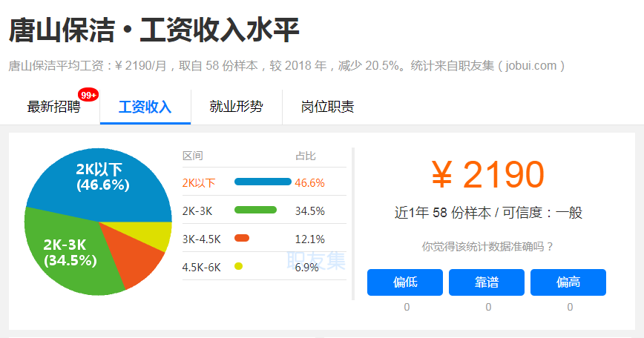Click the orange 3K-4.5K pie slice

(x=134, y=256)
